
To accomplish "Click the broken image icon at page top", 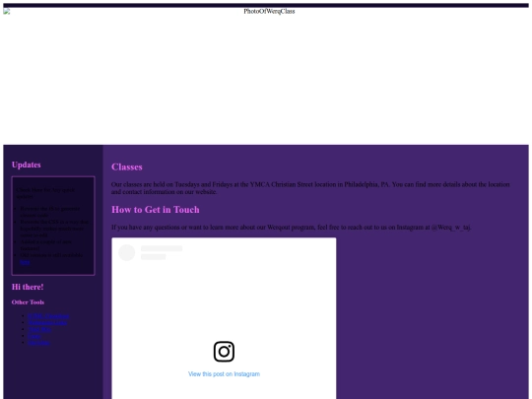I will (7, 11).
